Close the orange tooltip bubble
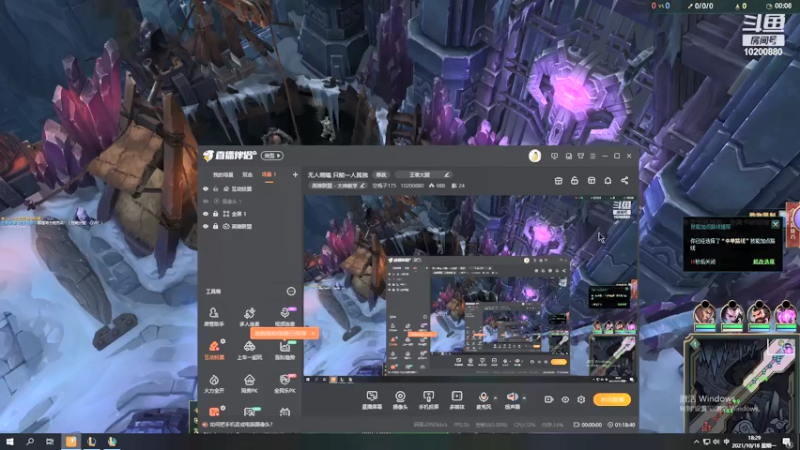Screen dimensions: 800x450 (x=313, y=333)
